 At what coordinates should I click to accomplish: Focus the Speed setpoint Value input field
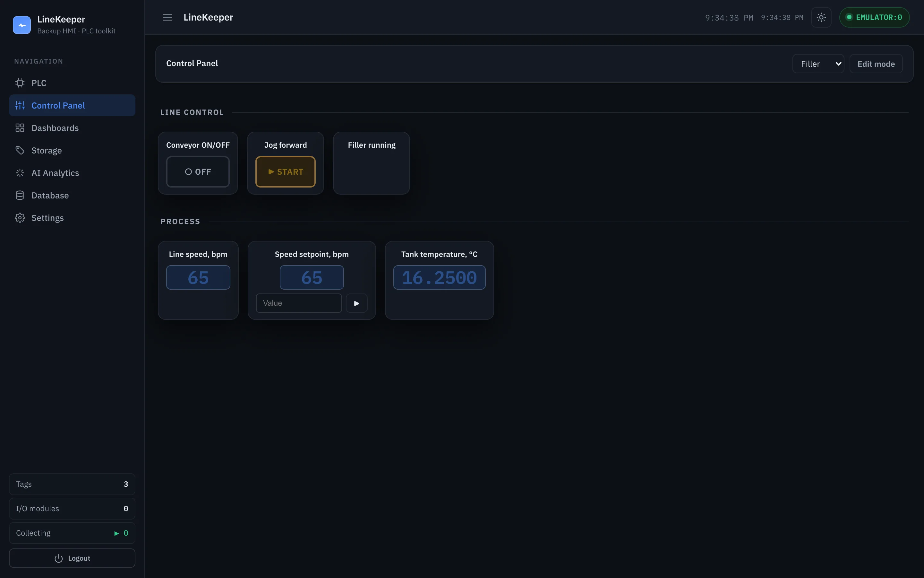coord(299,303)
